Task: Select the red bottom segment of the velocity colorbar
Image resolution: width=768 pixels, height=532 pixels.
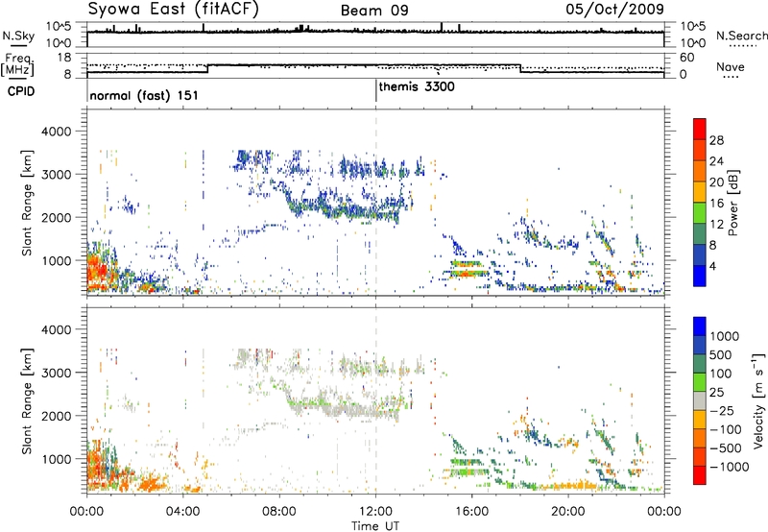Action: click(700, 475)
